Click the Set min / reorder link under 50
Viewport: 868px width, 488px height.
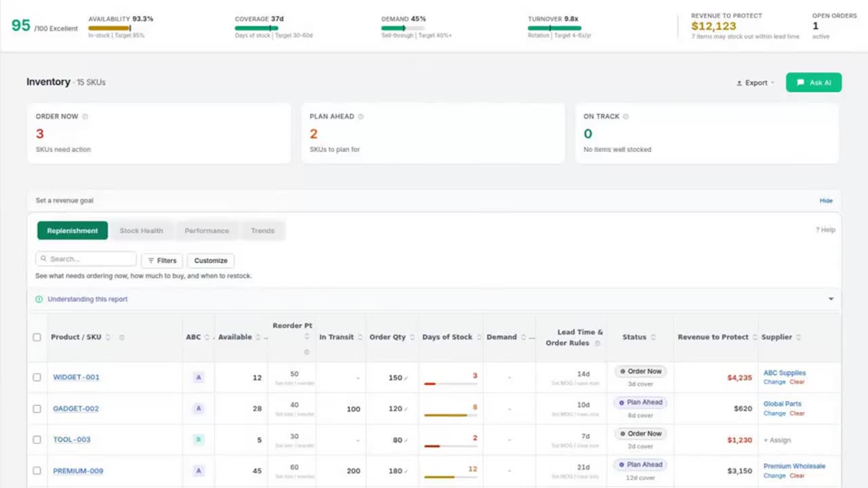[294, 384]
